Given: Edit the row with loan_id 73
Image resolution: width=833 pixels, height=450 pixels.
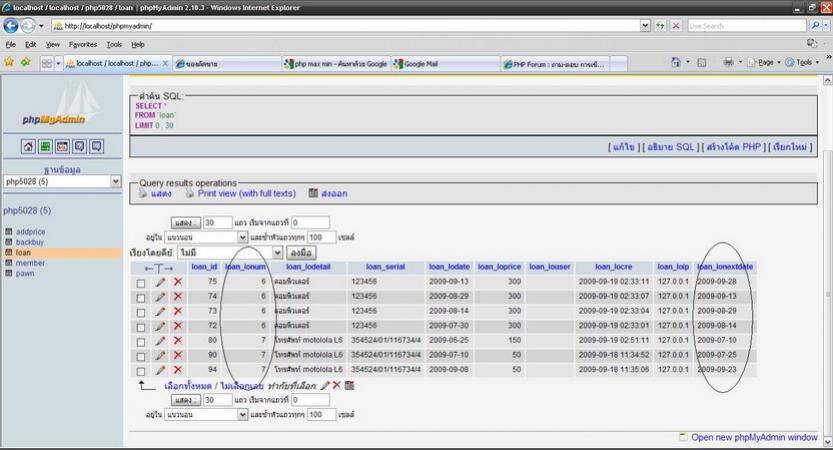Looking at the screenshot, I should tap(160, 311).
